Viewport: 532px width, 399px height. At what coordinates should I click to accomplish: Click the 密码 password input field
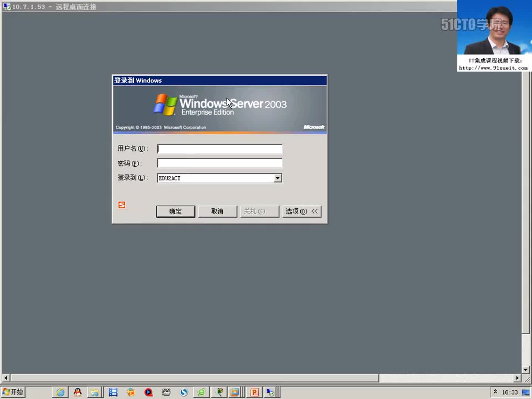(x=220, y=163)
